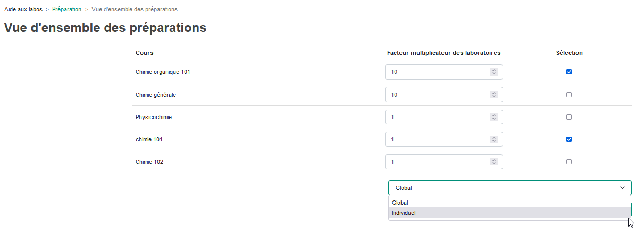Click the stepper arrows for Chimie 102
644x234 pixels.
tap(494, 162)
